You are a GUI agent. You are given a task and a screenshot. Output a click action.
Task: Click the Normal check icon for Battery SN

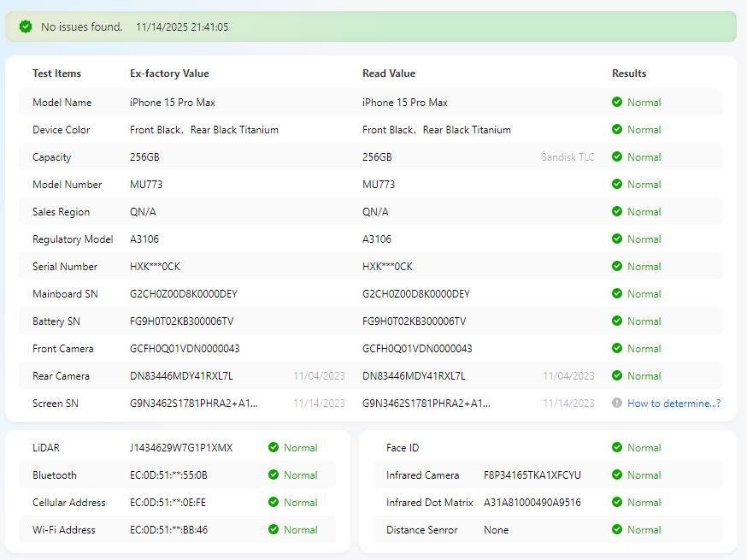(617, 321)
